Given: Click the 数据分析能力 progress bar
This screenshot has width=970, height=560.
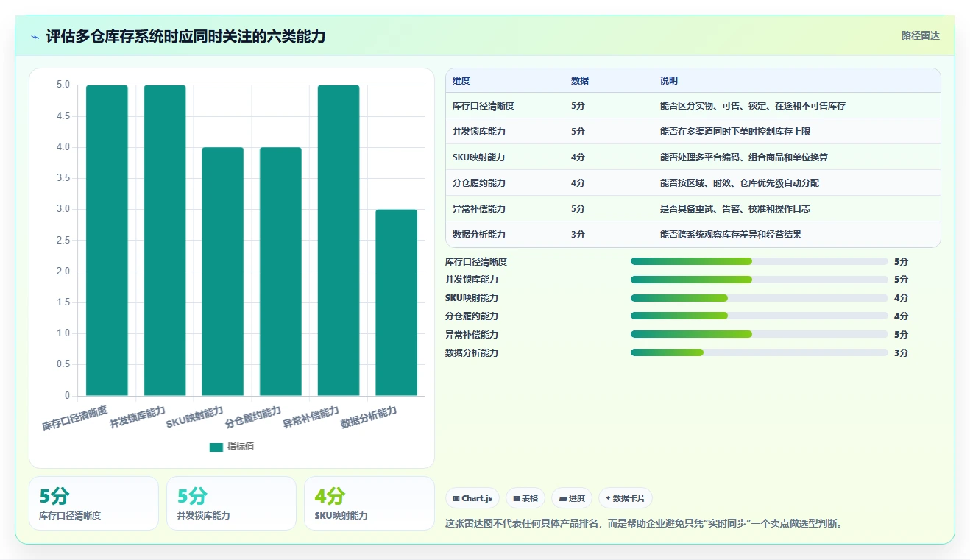Looking at the screenshot, I should coord(760,352).
